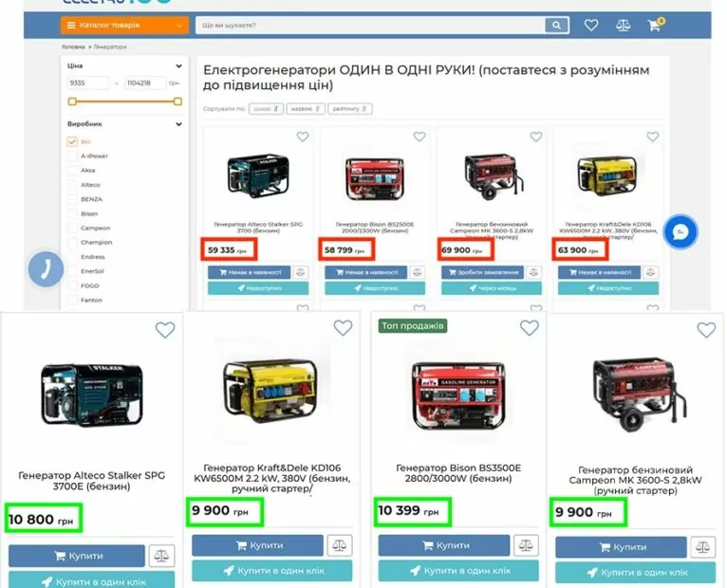Compare the 9 900 грн Kraft&Dele generator
The height and width of the screenshot is (588, 727).
tap(340, 545)
